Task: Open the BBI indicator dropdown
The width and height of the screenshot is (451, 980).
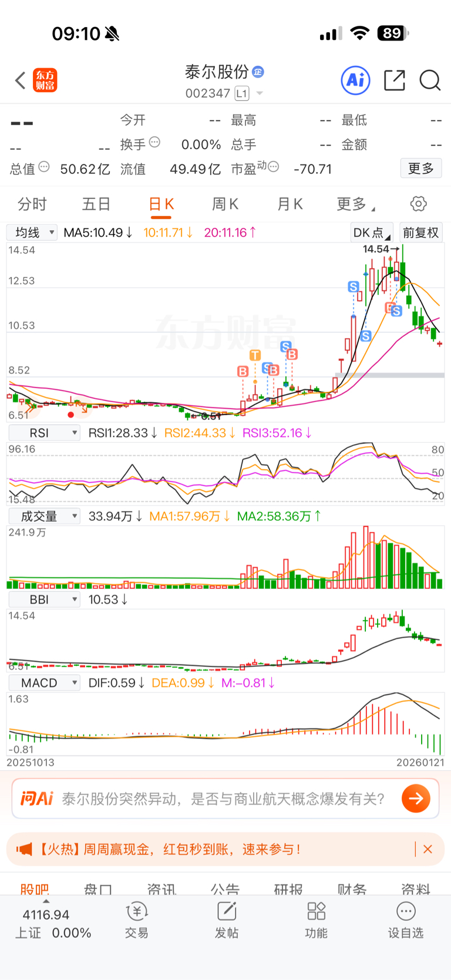Action: (44, 600)
